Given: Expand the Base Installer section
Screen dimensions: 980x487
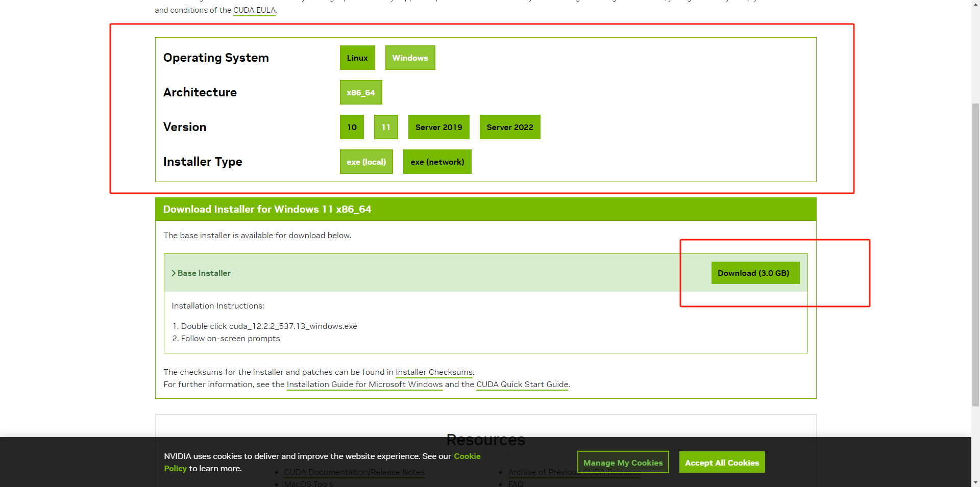Looking at the screenshot, I should coord(201,273).
